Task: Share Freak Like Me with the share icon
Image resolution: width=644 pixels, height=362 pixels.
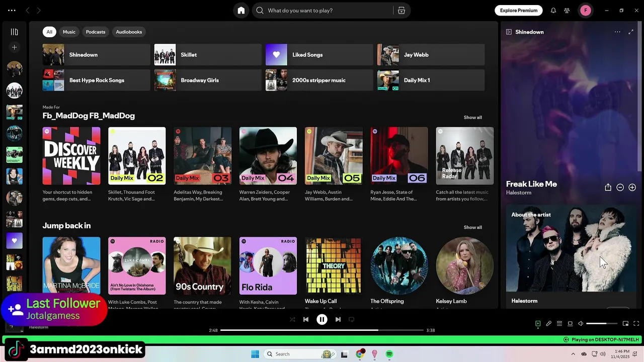Action: click(x=608, y=188)
